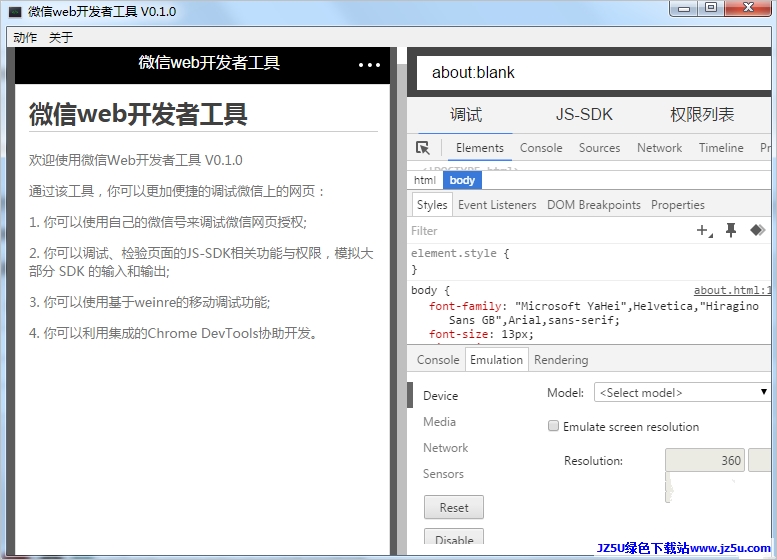Switch to the 调试 tab
This screenshot has height=560, width=777.
465,115
